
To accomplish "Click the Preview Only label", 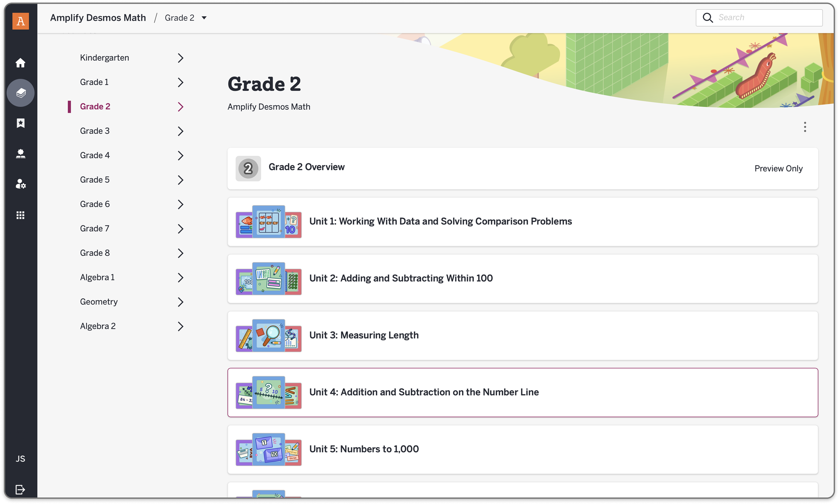I will [779, 168].
